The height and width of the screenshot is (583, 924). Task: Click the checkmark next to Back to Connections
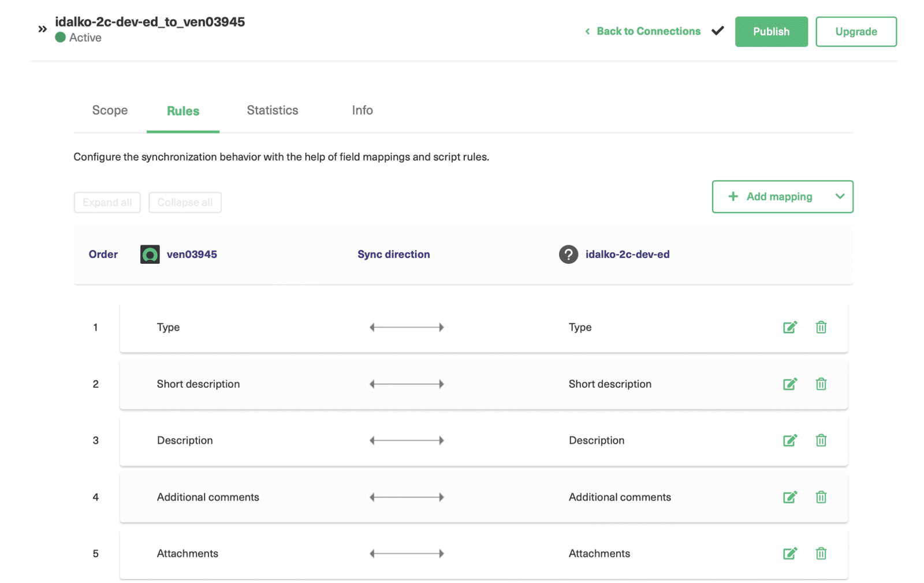pos(717,31)
